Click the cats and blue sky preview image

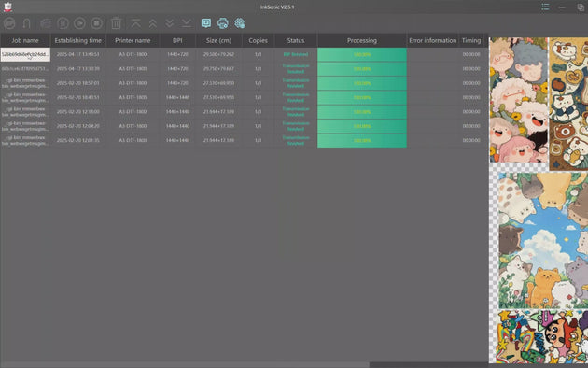pyautogui.click(x=543, y=240)
